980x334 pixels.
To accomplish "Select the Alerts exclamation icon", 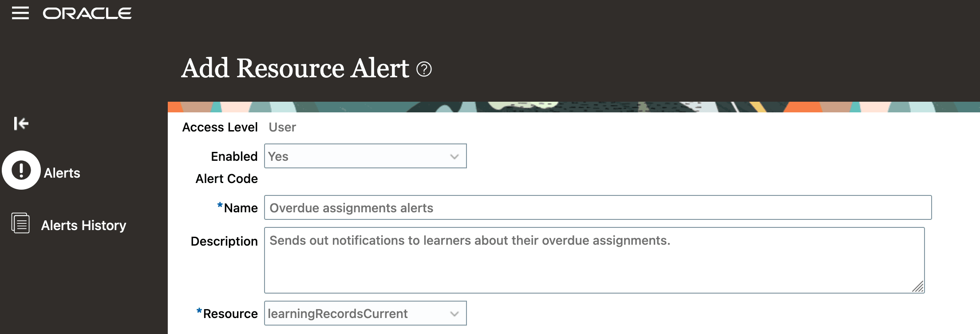I will (21, 169).
